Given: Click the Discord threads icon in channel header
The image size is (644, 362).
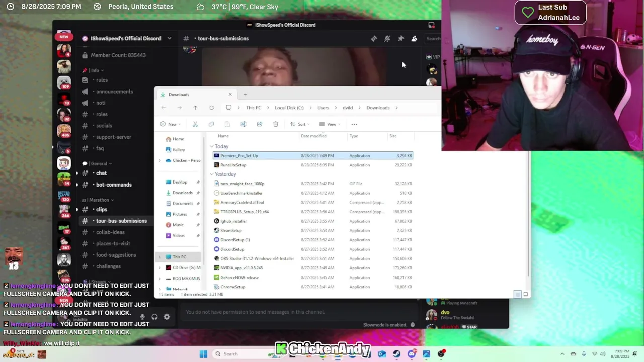Looking at the screenshot, I should click(374, 38).
